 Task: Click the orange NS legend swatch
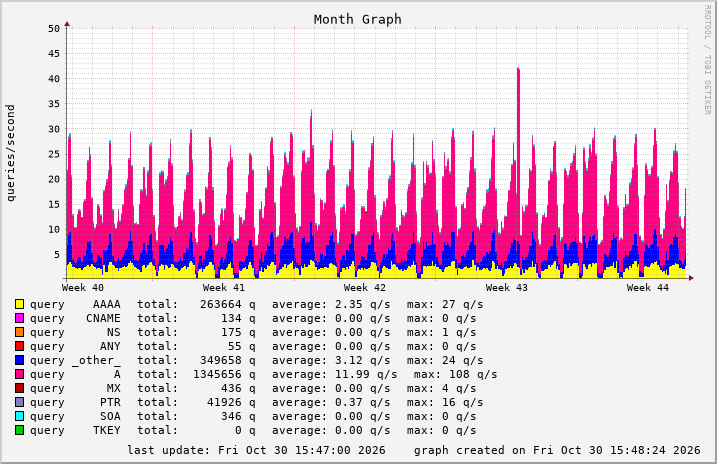19,332
